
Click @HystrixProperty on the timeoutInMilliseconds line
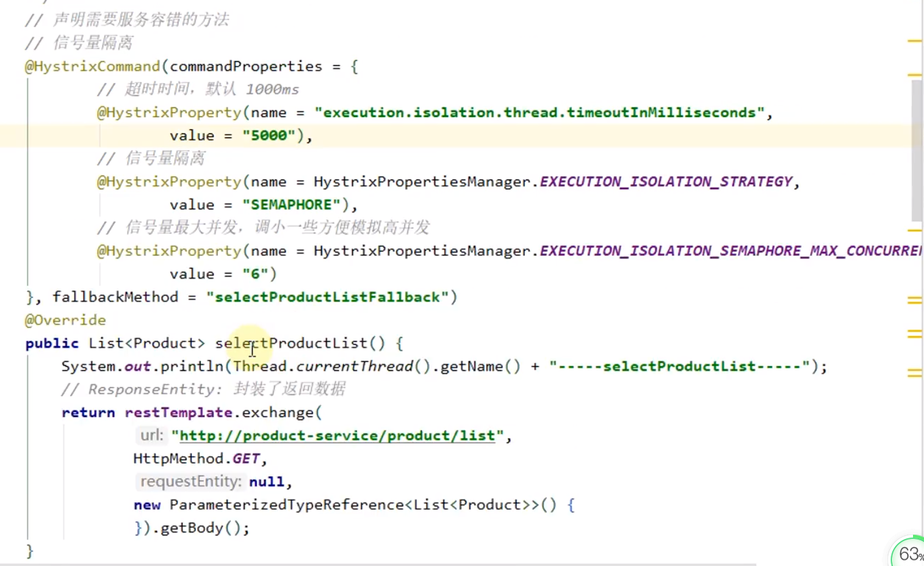point(169,112)
